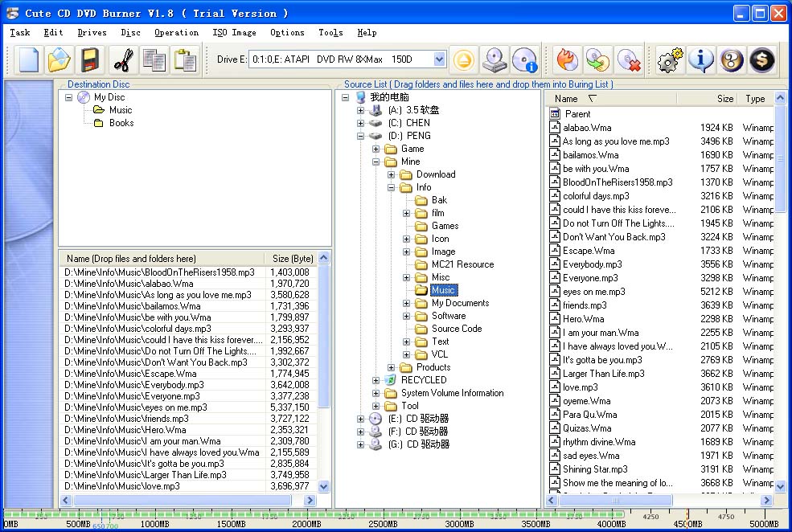Open the Drives menu
Viewport: 792px width, 532px height.
tap(92, 33)
